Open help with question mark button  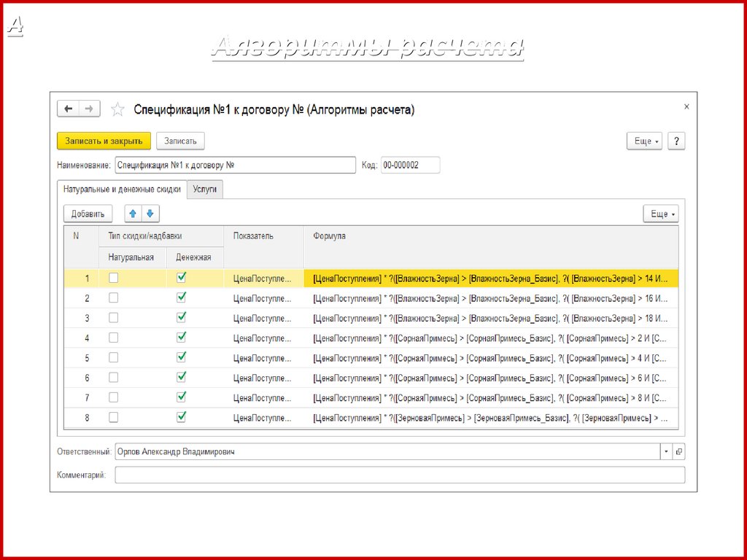676,141
